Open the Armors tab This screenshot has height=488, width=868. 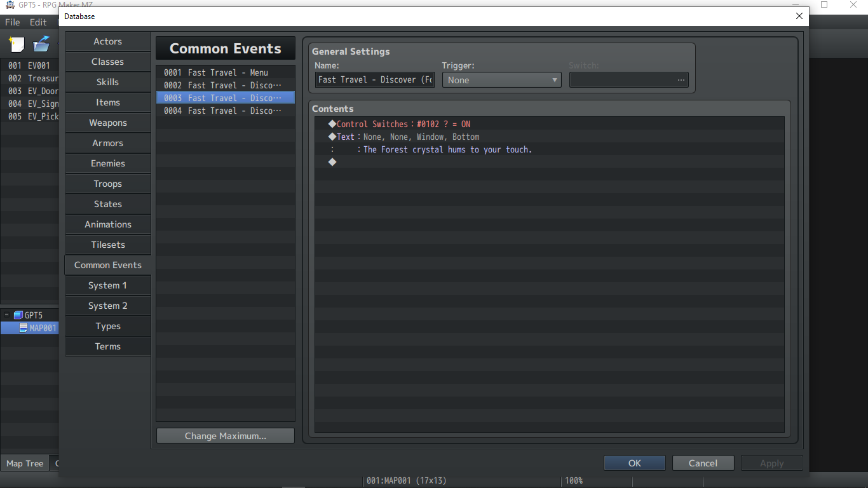108,143
